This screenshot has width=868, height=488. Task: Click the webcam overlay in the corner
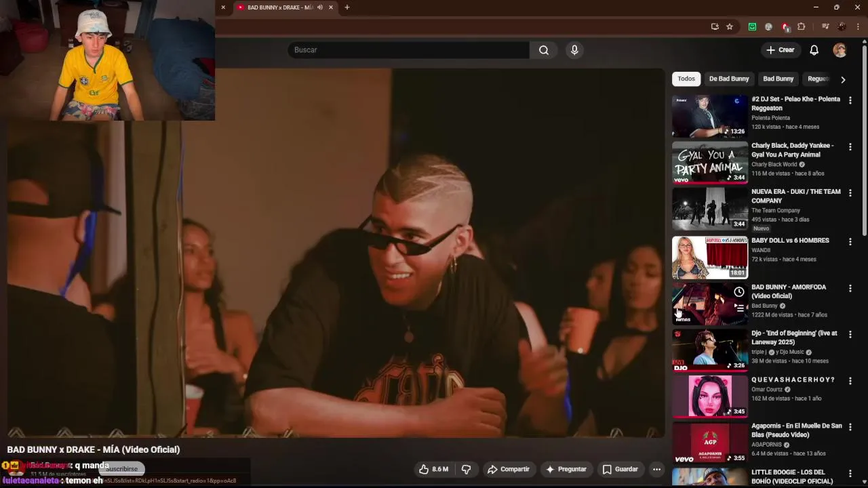point(107,60)
